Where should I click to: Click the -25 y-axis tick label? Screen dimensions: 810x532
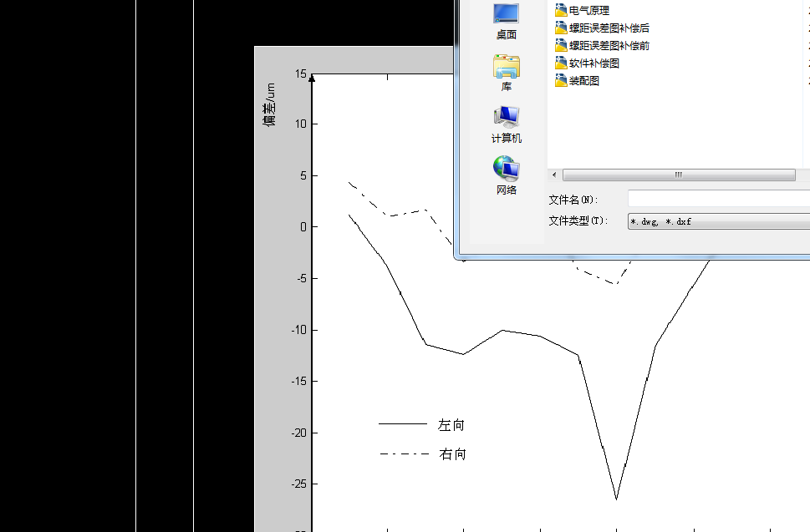[x=298, y=484]
